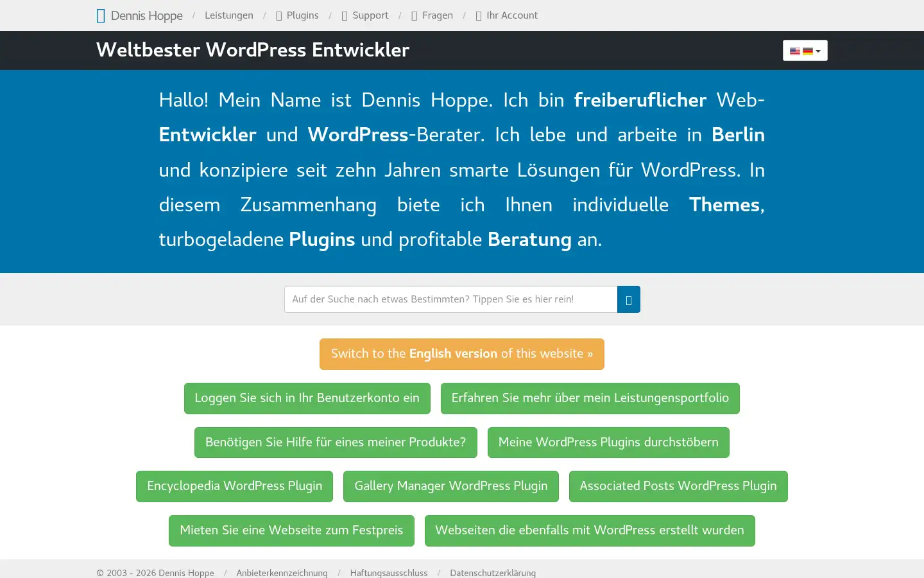Click the icon beside Support
This screenshot has height=578, width=924.
pyautogui.click(x=345, y=15)
